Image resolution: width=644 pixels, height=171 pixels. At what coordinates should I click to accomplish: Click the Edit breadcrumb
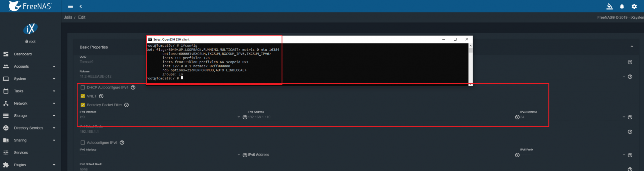point(82,17)
